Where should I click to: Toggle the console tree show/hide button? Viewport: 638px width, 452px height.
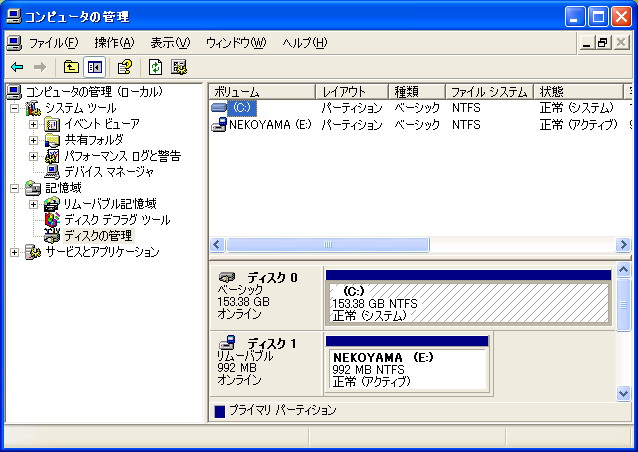click(94, 67)
